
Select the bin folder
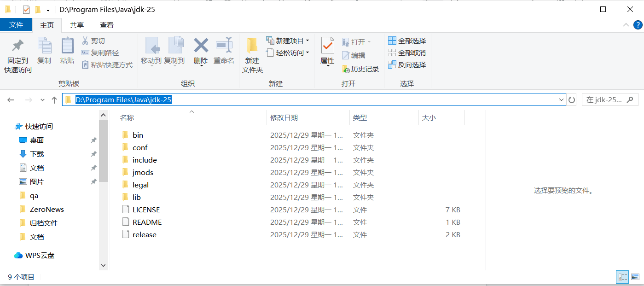pos(138,135)
